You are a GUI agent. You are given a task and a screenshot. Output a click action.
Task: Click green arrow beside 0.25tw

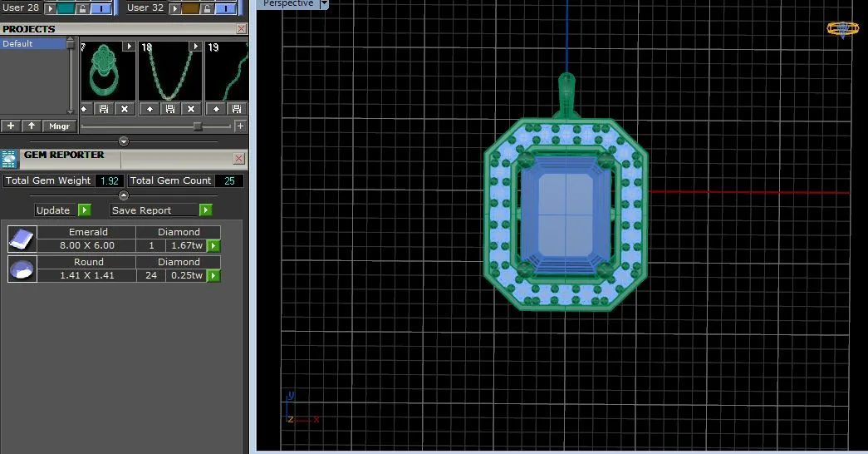213,275
